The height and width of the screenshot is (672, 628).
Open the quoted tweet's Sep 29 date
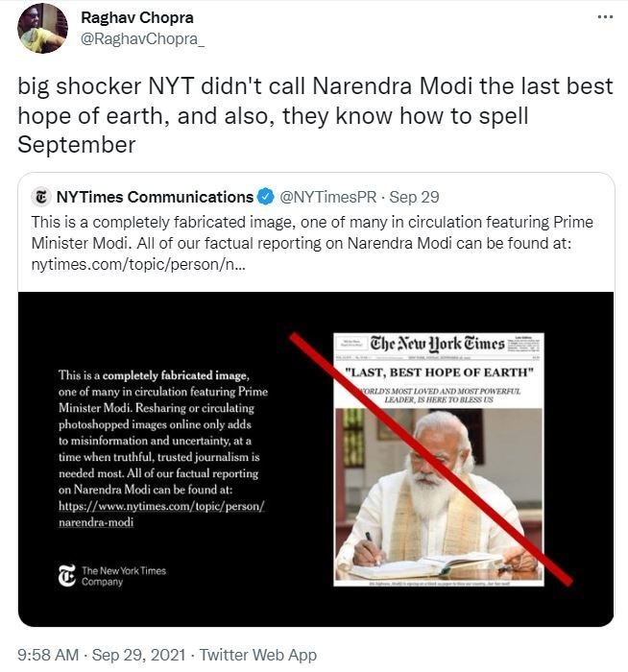click(417, 197)
